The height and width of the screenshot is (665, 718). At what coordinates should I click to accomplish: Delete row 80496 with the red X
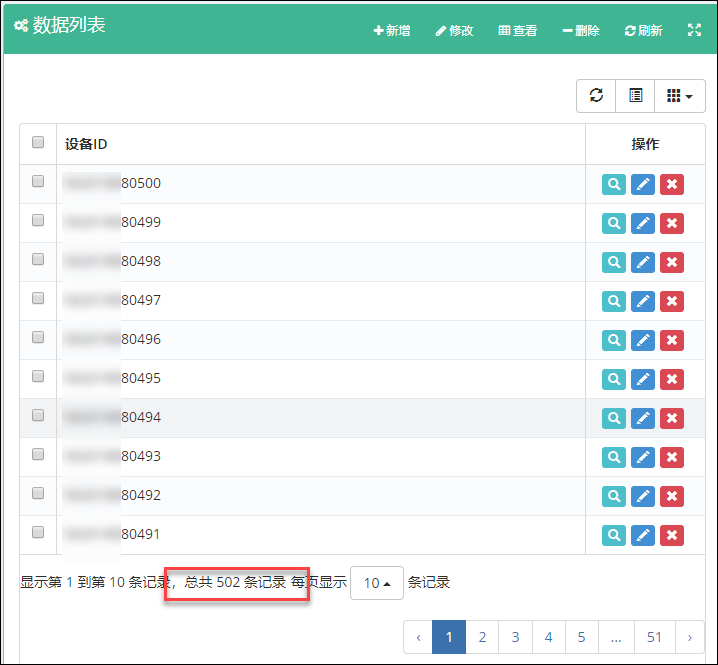(672, 340)
